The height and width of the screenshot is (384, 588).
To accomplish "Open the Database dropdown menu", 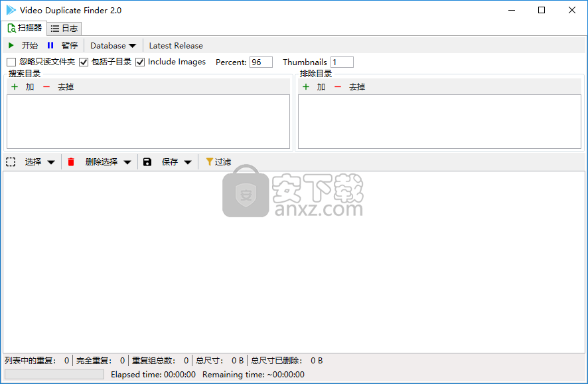I will [x=113, y=45].
